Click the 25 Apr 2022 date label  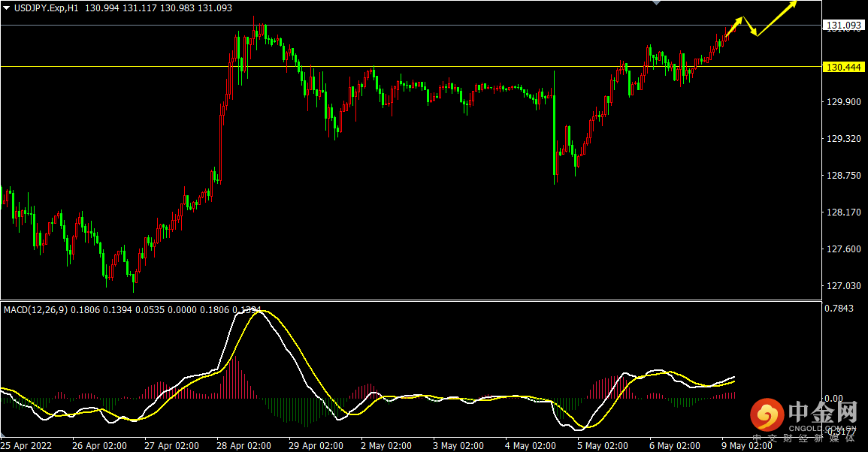point(26,446)
